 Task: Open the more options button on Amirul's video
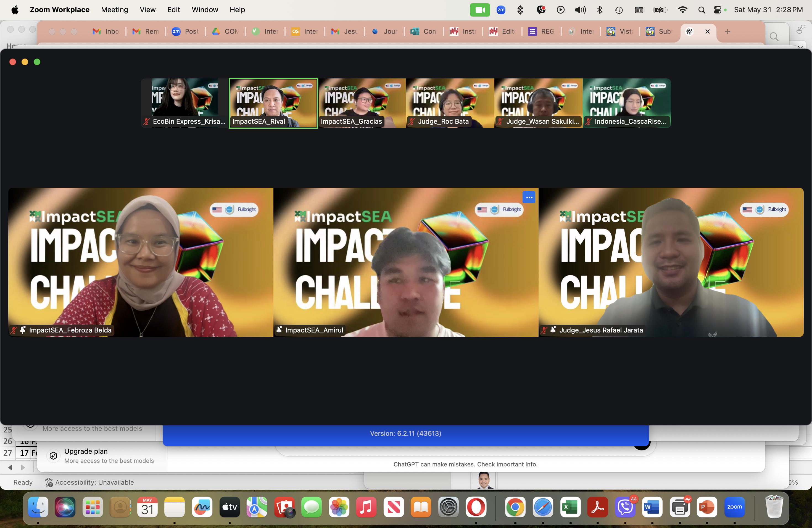(x=529, y=197)
